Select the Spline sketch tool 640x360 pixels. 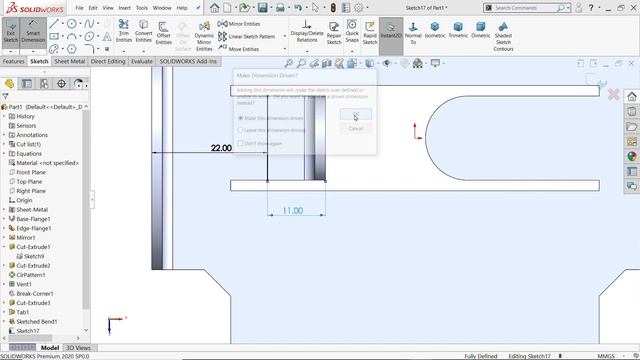89,24
